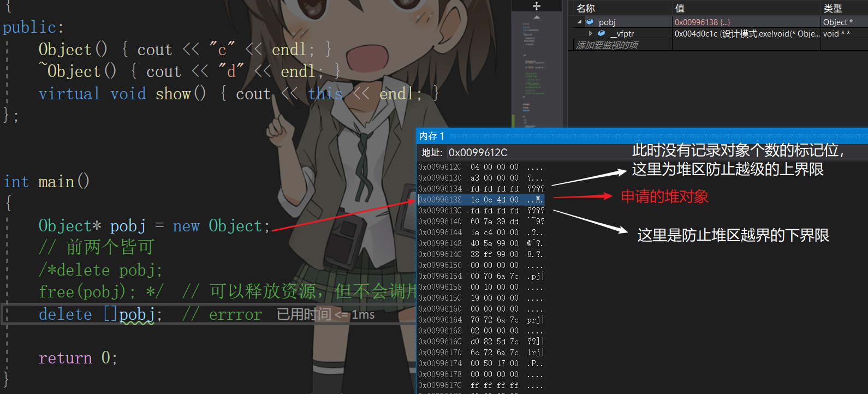Select memory row address 0x00996134
This screenshot has width=868, height=394.
tap(440, 189)
